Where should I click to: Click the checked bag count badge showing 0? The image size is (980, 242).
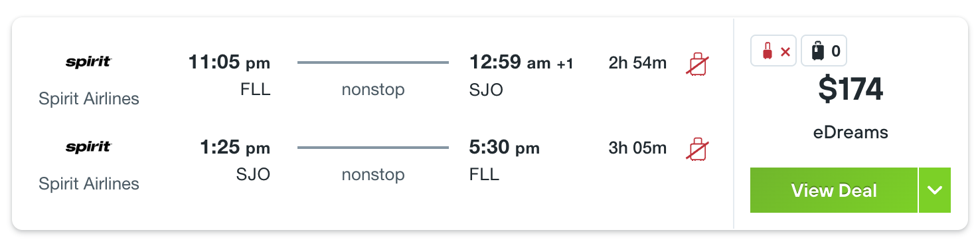click(824, 51)
